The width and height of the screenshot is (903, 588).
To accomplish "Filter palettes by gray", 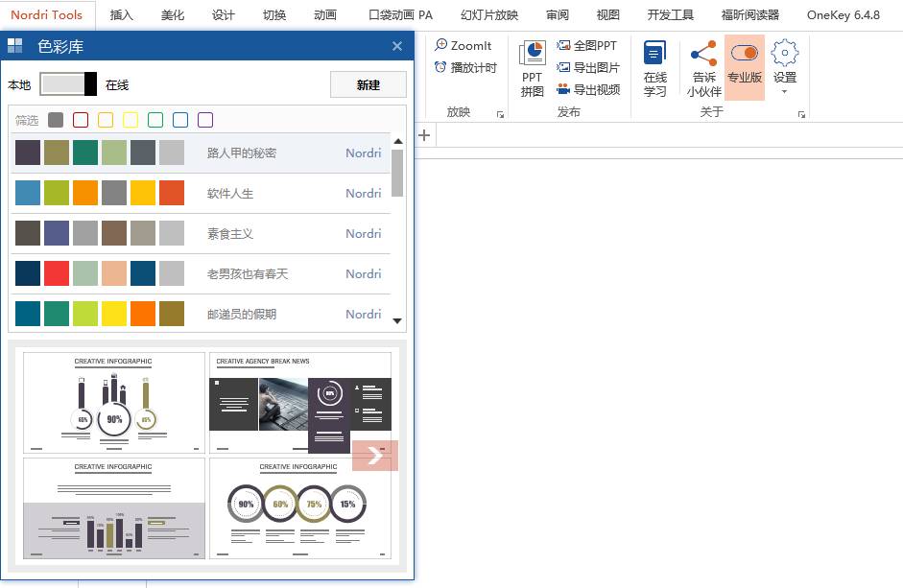I will (56, 120).
